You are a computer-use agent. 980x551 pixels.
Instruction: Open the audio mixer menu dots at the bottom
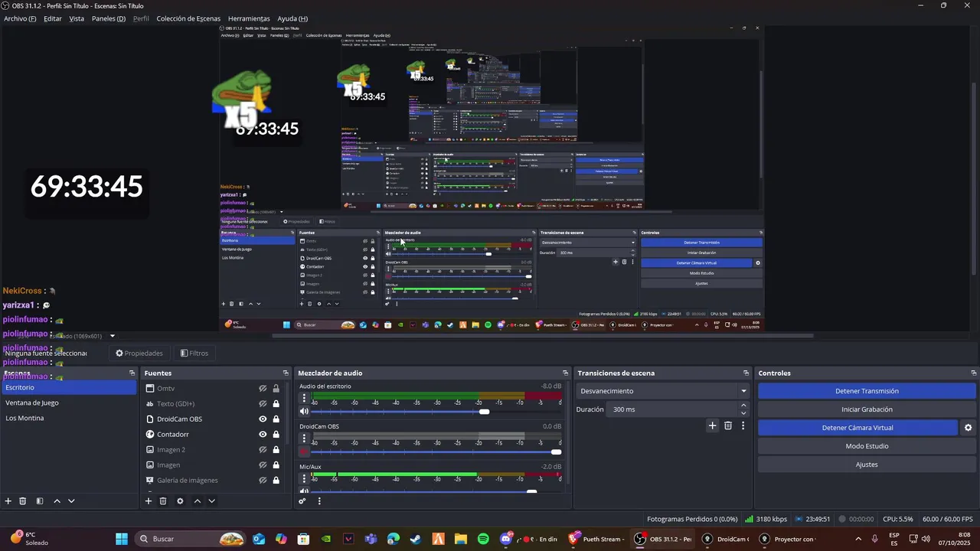click(x=319, y=501)
